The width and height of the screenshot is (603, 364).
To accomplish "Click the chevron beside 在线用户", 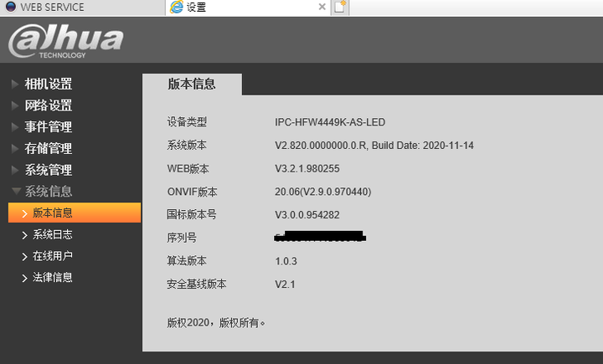I will click(24, 257).
